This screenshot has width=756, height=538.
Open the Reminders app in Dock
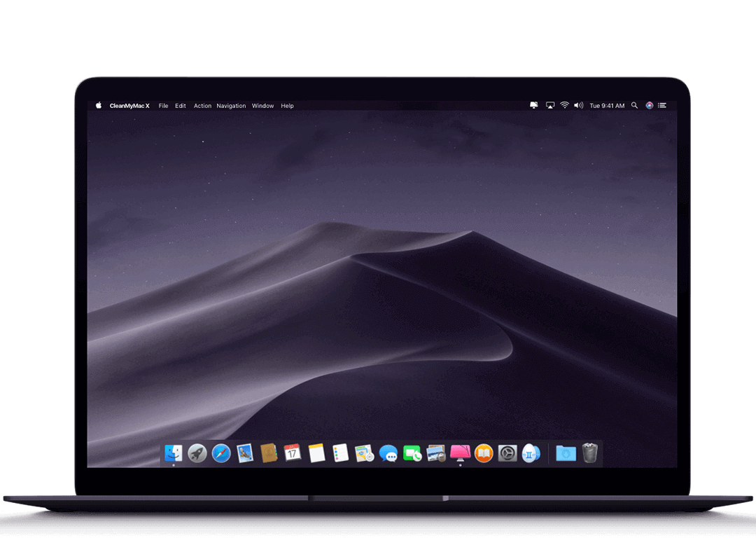[x=340, y=453]
